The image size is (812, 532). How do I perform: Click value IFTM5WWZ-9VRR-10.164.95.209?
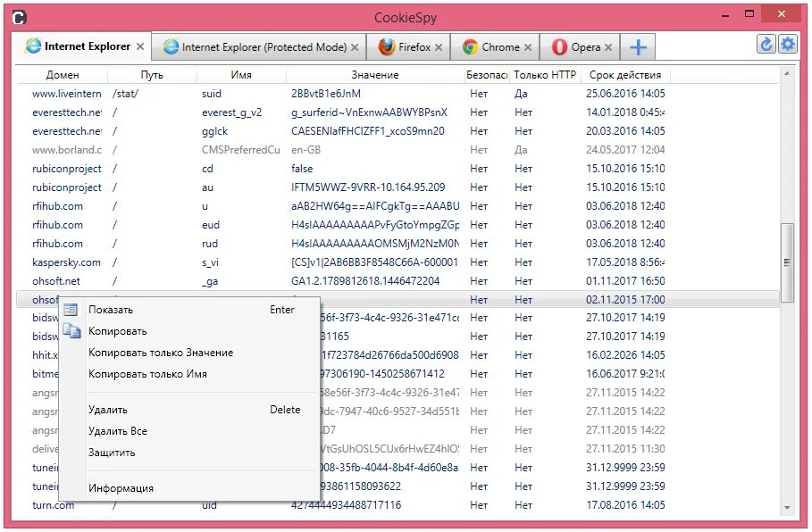coord(368,187)
